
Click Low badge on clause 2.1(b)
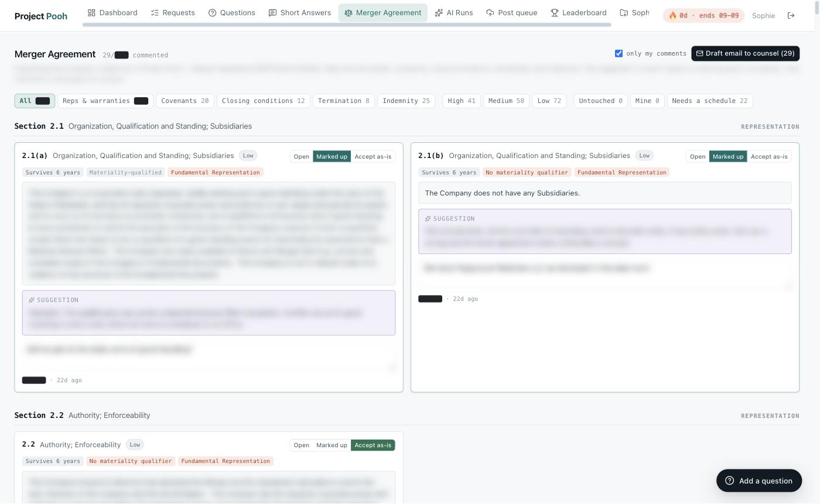coord(644,156)
